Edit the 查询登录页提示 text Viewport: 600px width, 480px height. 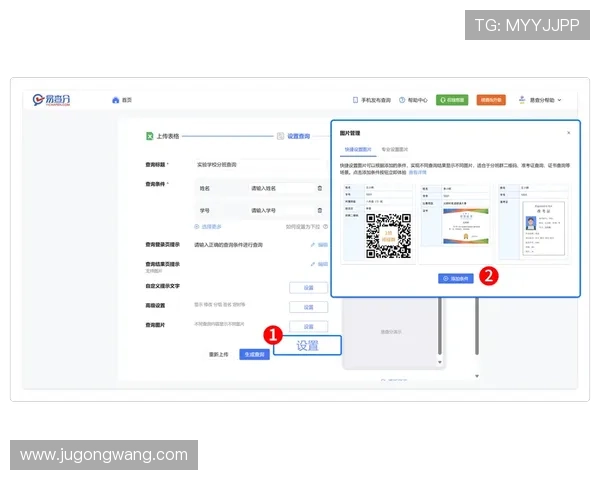point(320,245)
